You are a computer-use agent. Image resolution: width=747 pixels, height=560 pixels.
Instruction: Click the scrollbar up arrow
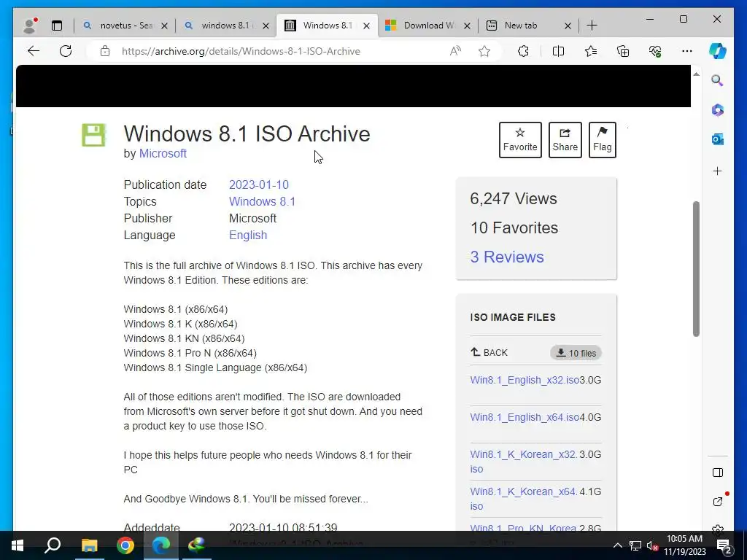[696, 74]
